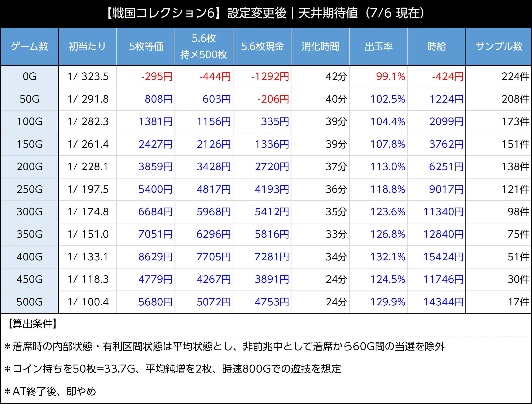This screenshot has width=532, height=404.
Task: Click the 224件 sample count
Action: tap(515, 77)
